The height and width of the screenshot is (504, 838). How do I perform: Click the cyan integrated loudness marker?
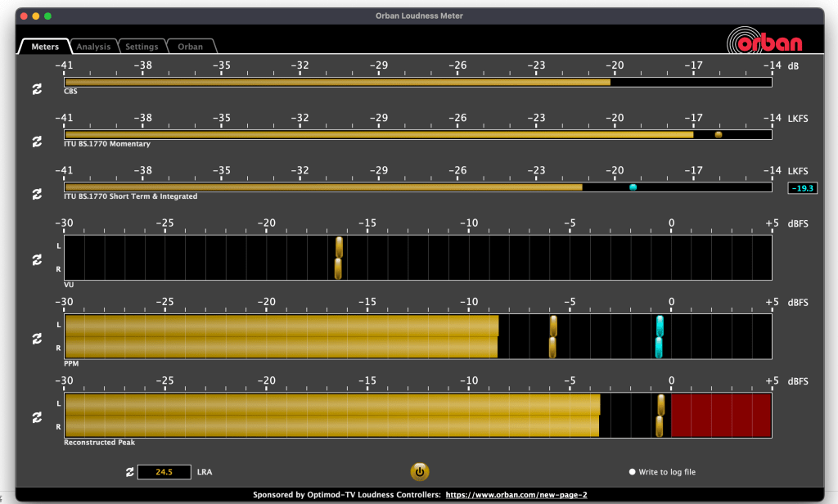click(x=633, y=187)
